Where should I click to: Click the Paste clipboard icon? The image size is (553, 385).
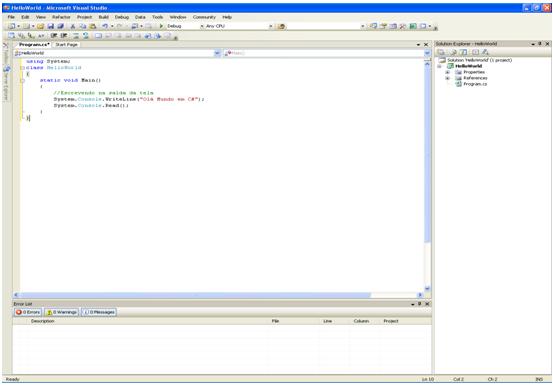pyautogui.click(x=92, y=26)
